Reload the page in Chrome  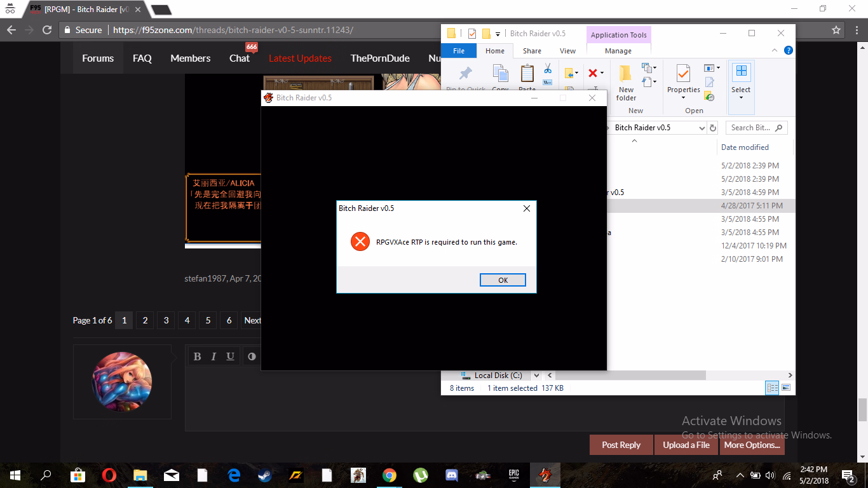pyautogui.click(x=46, y=30)
